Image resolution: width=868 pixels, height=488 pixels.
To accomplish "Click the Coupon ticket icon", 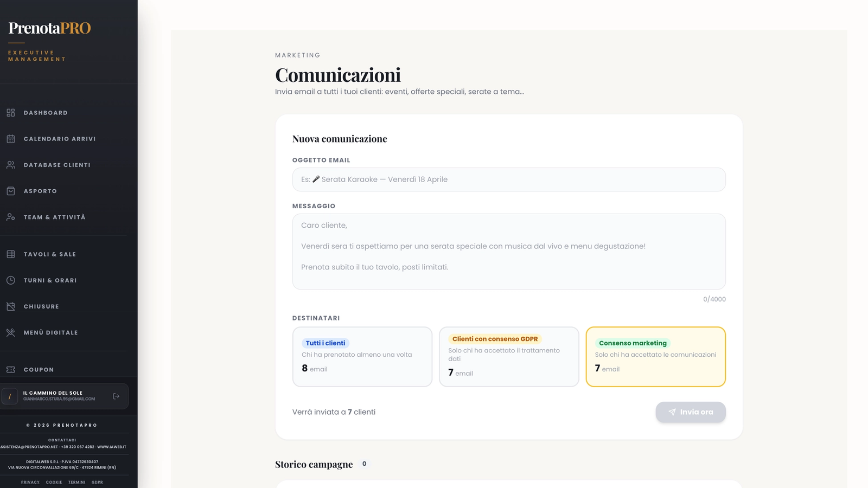I will [11, 369].
